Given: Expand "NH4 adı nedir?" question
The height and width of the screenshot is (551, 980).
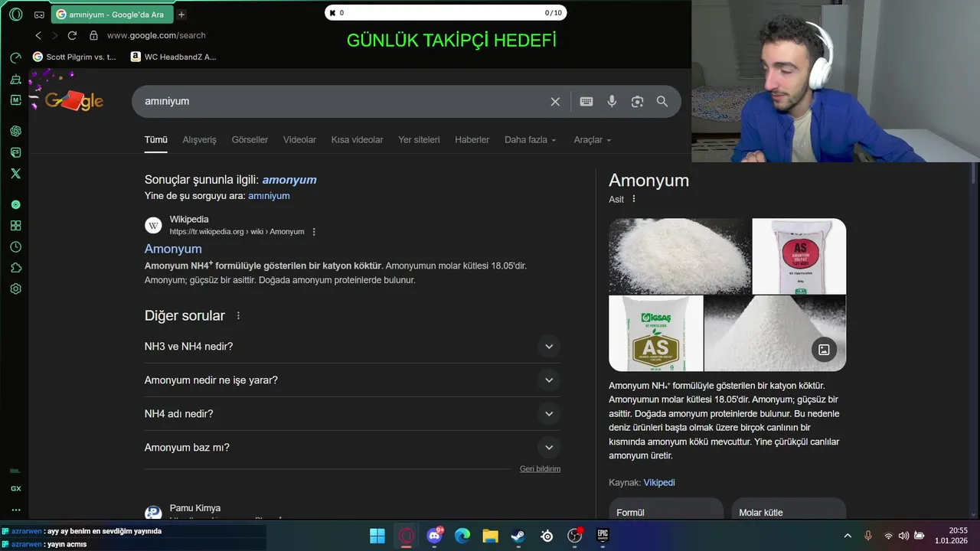Looking at the screenshot, I should click(352, 414).
